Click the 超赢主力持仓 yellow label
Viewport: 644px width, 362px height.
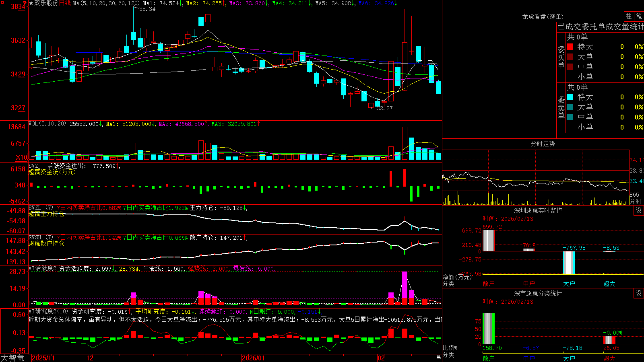(x=46, y=214)
